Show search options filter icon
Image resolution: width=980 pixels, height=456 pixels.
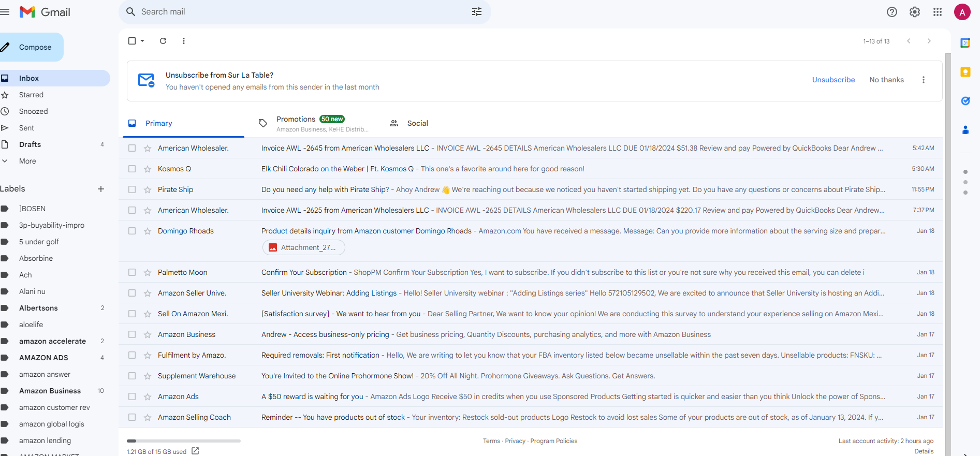[x=477, y=12]
